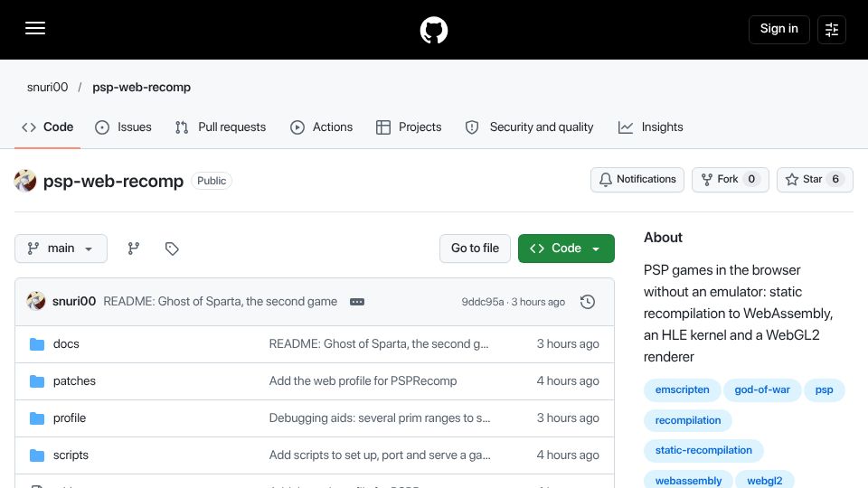Select the recompilation topic tag
This screenshot has width=868, height=488.
coord(687,420)
